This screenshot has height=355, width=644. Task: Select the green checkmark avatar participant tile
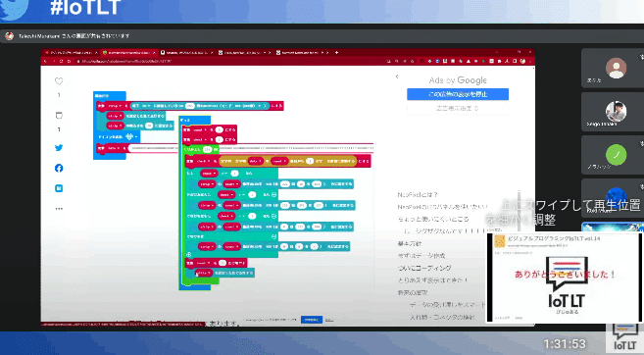(x=613, y=155)
